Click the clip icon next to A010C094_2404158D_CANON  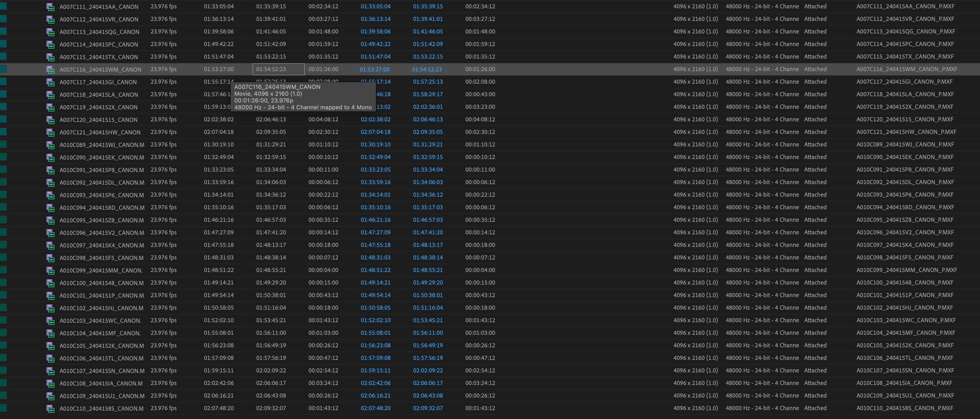pyautogui.click(x=50, y=208)
